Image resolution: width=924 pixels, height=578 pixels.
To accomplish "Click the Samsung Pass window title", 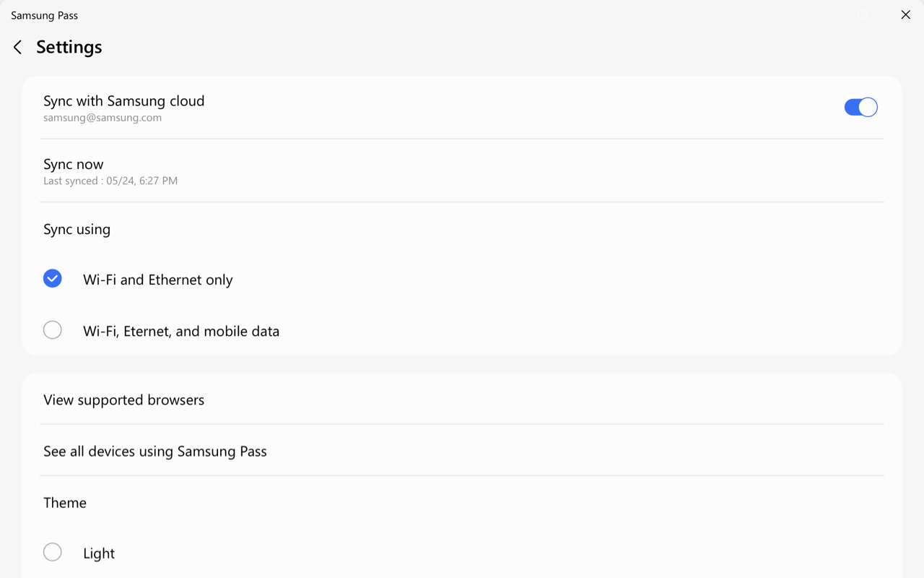I will pyautogui.click(x=44, y=15).
